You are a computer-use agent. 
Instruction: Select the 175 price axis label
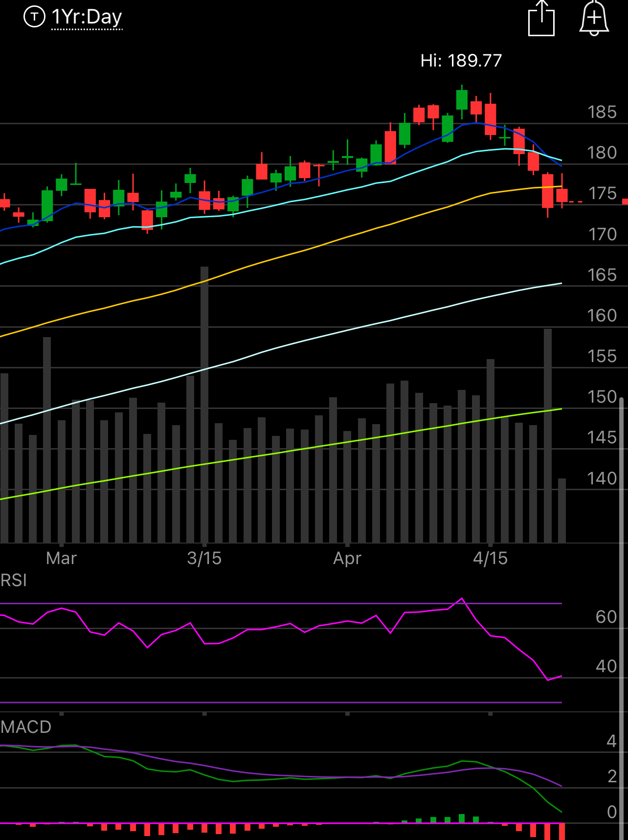[x=602, y=193]
